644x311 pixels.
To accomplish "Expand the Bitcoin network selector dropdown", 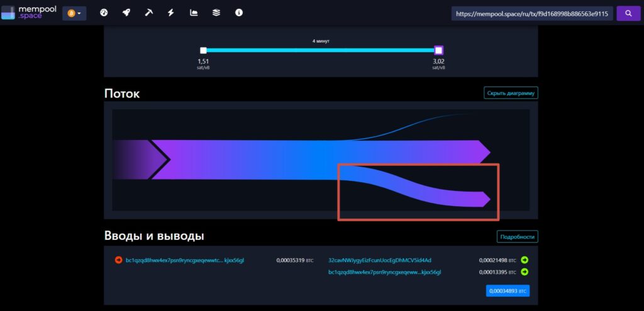I will (74, 13).
